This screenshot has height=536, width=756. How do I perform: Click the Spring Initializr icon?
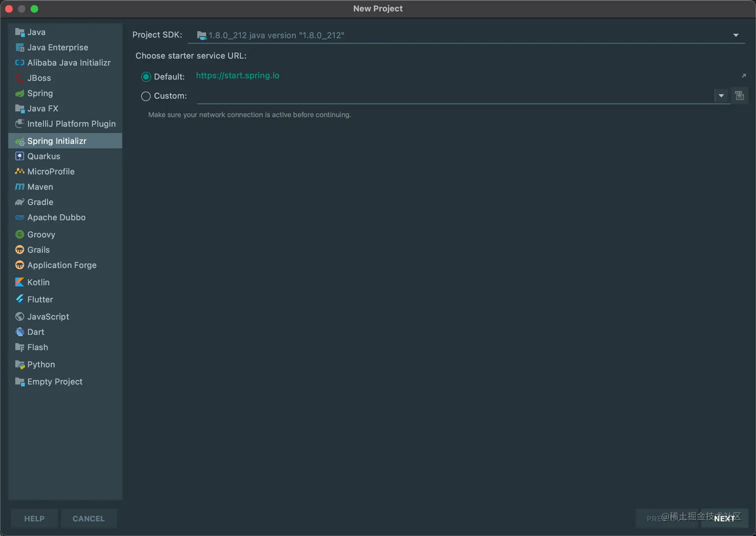pyautogui.click(x=20, y=141)
